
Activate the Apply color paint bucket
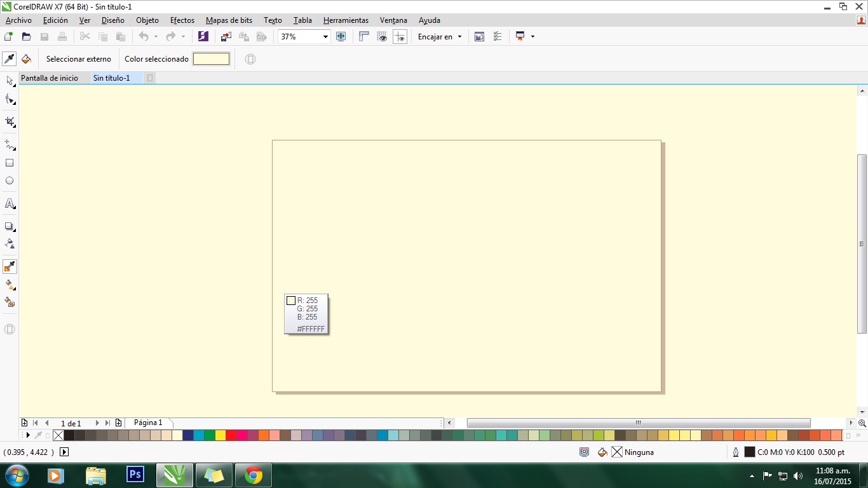point(26,59)
